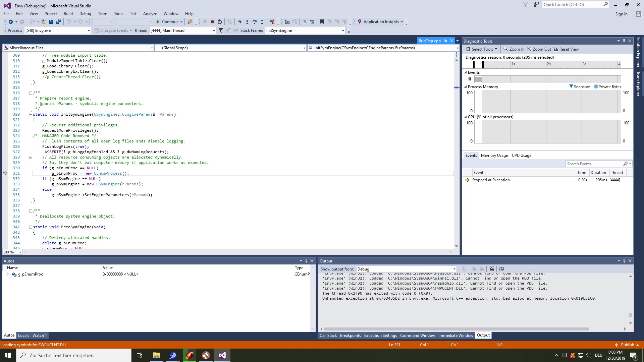644x362 pixels.
Task: Expand the g_pEnumProc variable in Autos
Action: click(8, 274)
